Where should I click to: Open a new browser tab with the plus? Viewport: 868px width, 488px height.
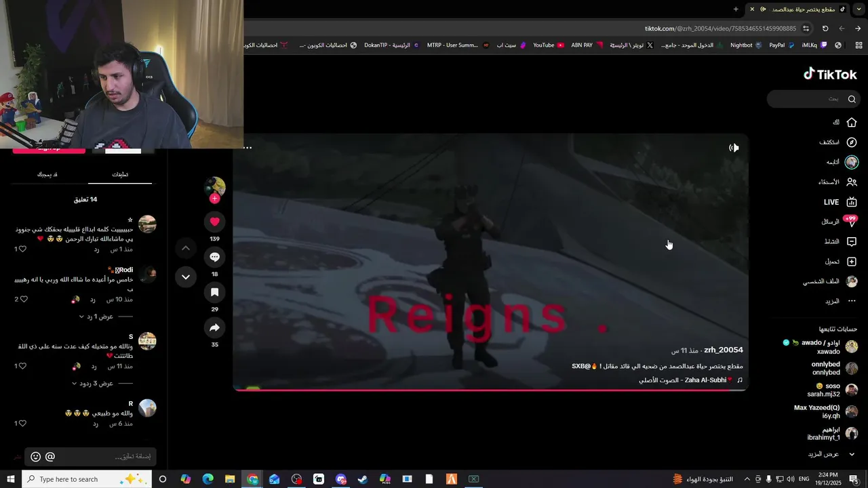(x=736, y=9)
